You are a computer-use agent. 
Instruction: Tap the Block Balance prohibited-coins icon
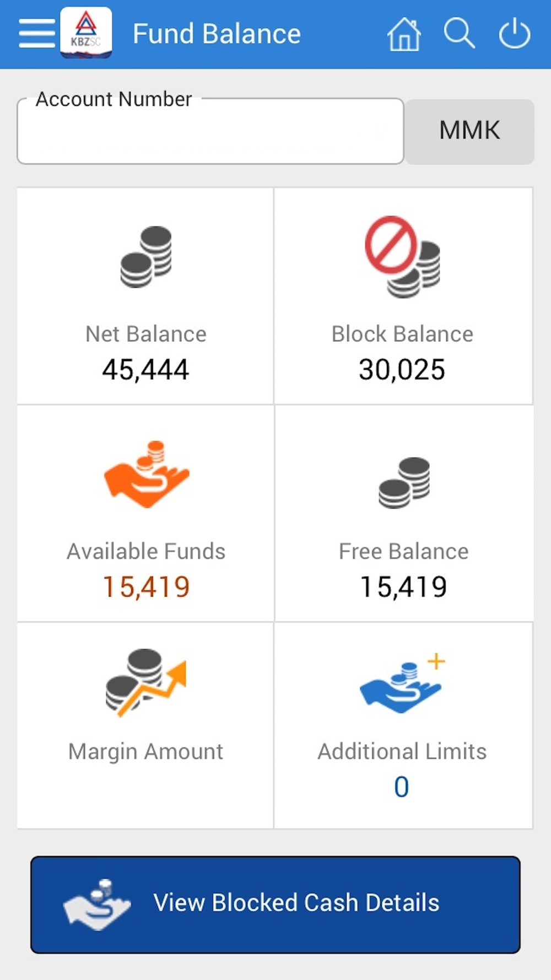pos(403,257)
